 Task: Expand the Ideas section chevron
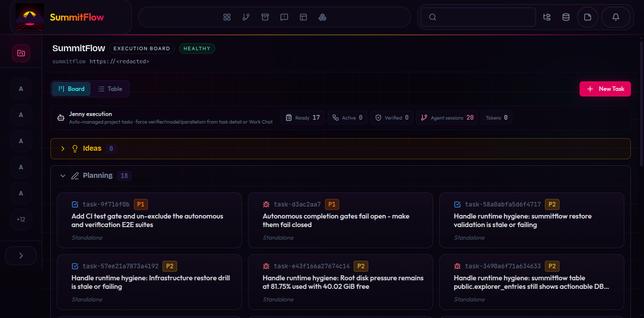click(63, 149)
